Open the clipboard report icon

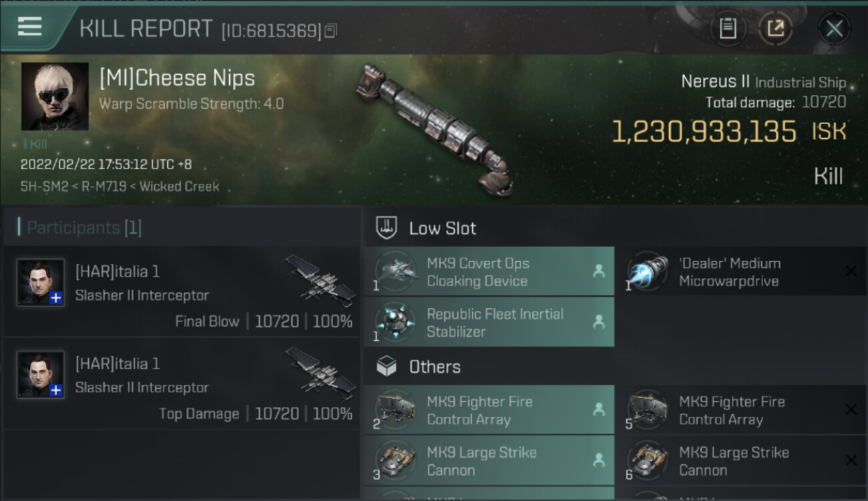click(727, 28)
